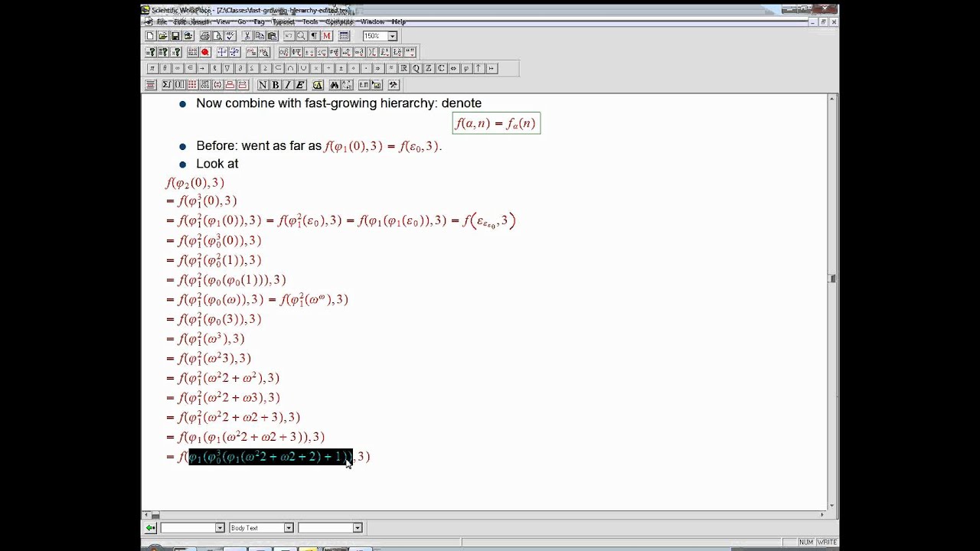Toggle Bold text tag B
This screenshot has width=980, height=551.
click(x=276, y=84)
